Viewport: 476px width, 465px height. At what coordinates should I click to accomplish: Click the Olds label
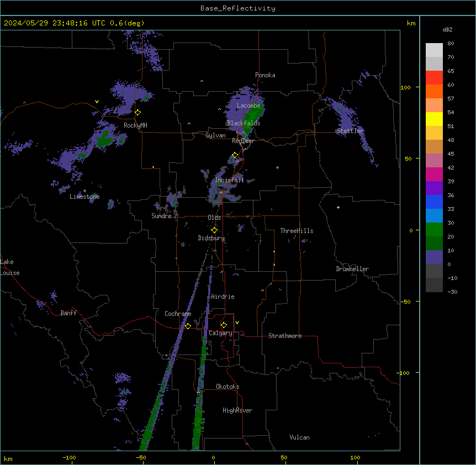214,218
